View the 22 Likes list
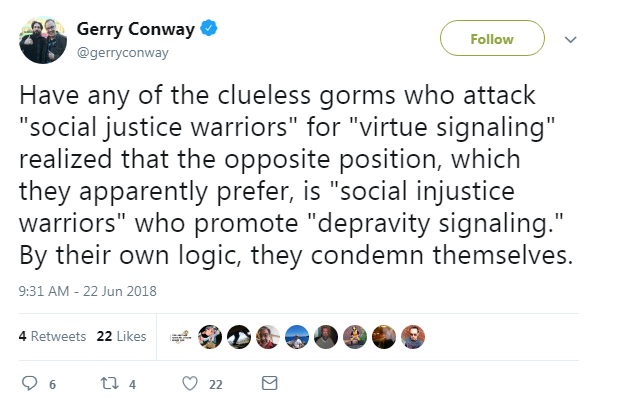This screenshot has width=617, height=405. point(121,336)
